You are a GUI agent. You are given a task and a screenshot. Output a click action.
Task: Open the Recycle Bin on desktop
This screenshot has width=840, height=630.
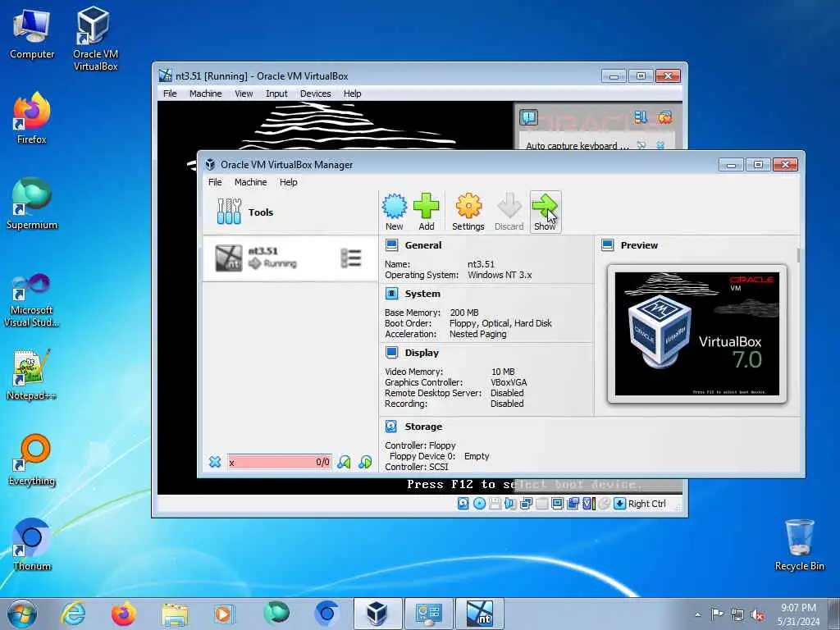coord(799,545)
